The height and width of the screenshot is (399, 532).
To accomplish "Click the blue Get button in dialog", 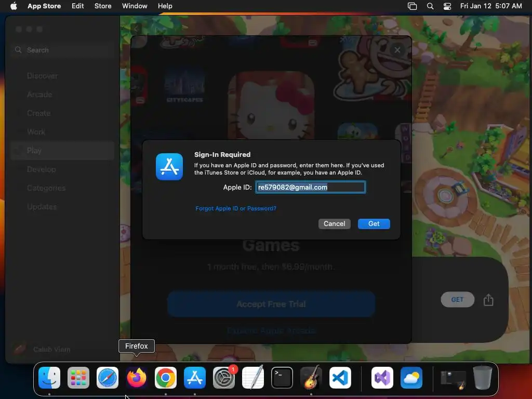I will click(374, 223).
